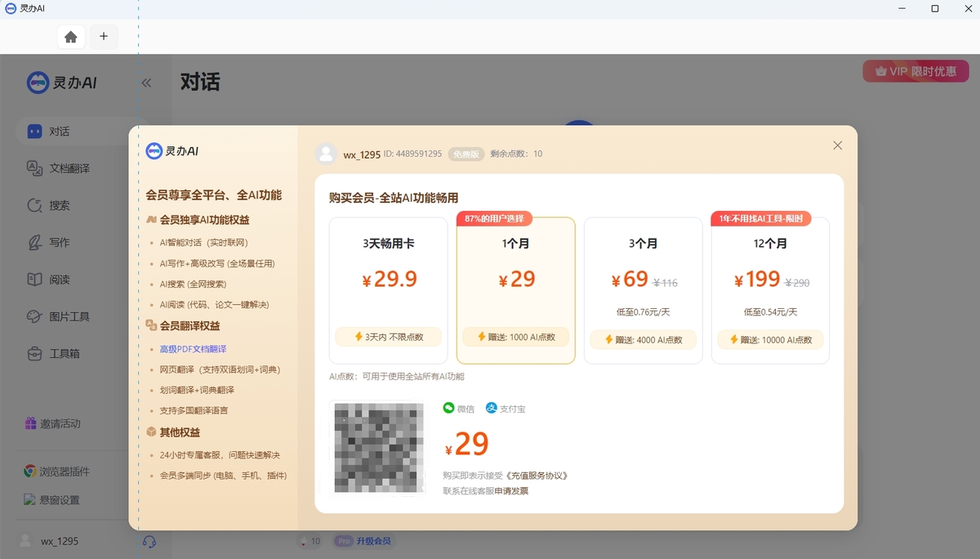Viewport: 980px width, 559px height.
Task: Click the 邀请活动 gift icon
Action: point(30,424)
